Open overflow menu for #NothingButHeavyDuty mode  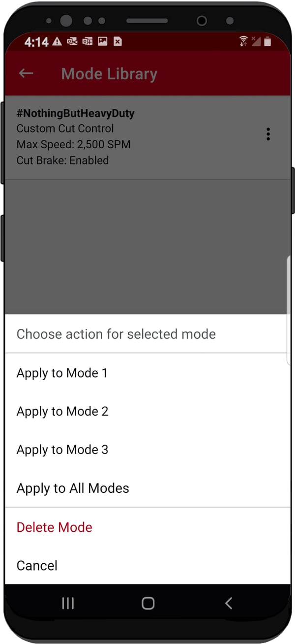pos(268,134)
